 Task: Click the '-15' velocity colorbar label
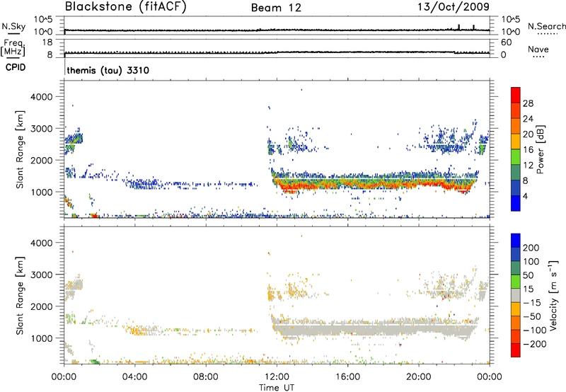(531, 303)
